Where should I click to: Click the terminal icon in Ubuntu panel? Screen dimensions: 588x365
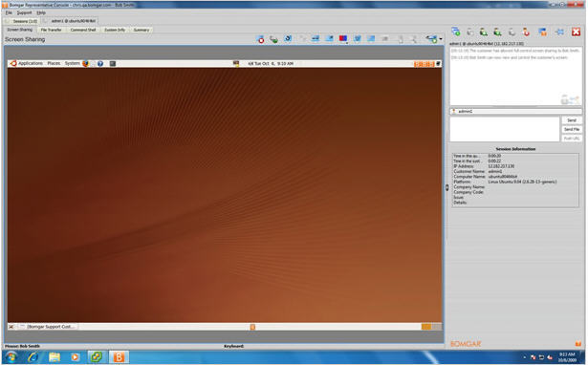pos(113,64)
